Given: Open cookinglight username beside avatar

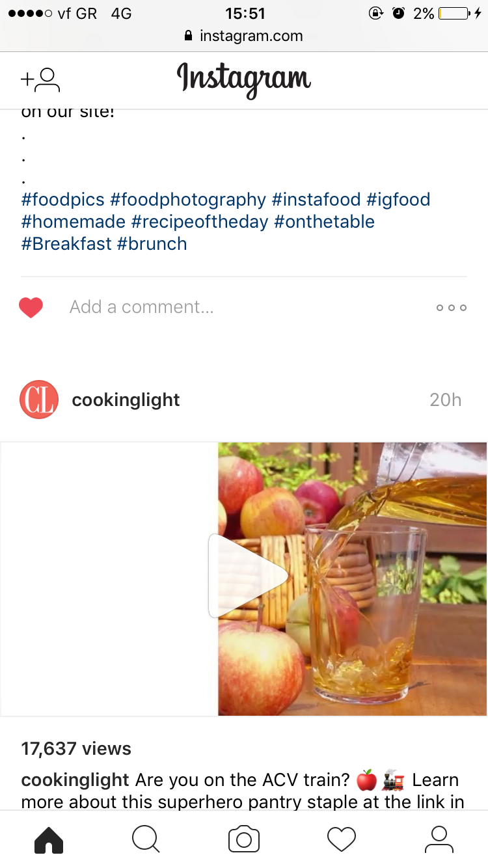Looking at the screenshot, I should (x=126, y=400).
